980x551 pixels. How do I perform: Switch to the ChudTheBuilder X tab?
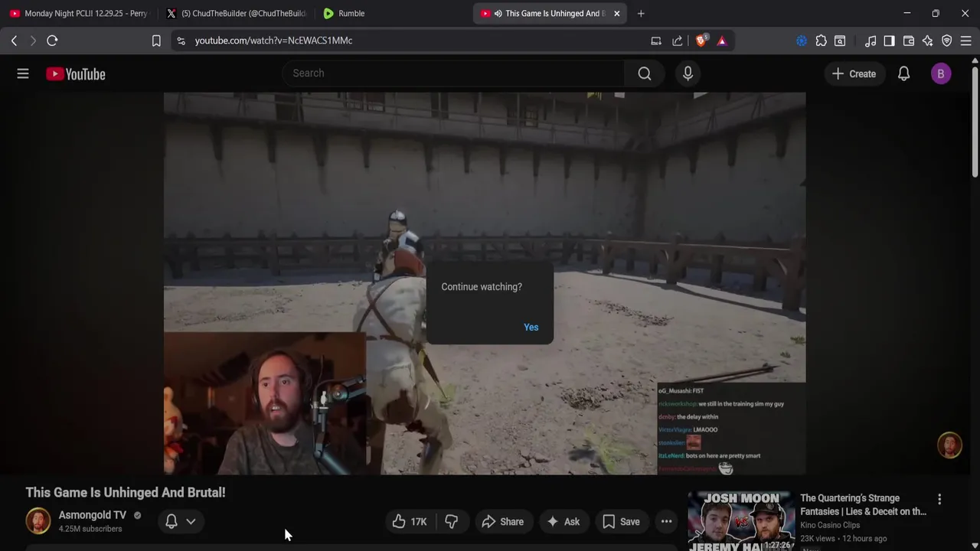tap(236, 13)
